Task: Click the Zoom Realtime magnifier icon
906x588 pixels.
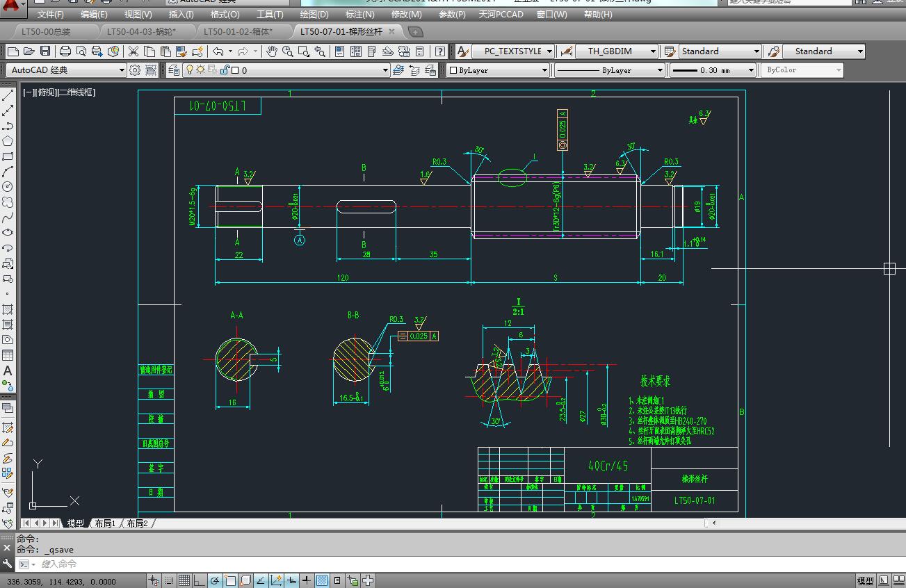Action: tap(287, 51)
